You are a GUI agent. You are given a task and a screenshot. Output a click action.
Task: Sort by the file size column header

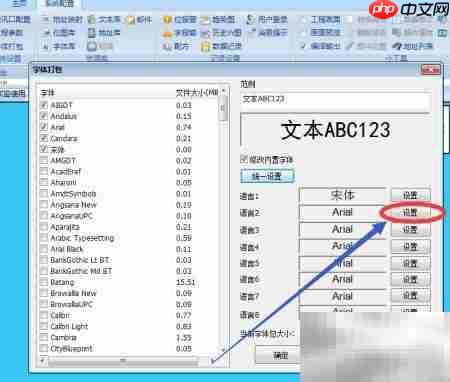pos(197,92)
